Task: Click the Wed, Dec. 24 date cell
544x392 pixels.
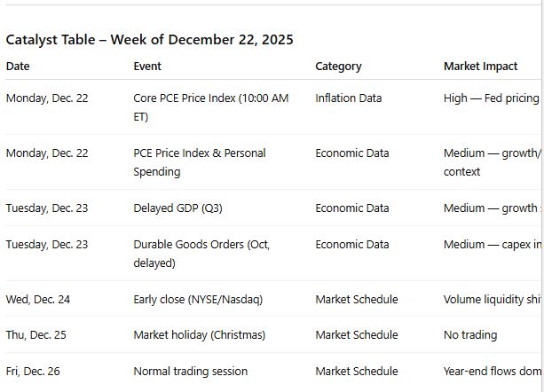Action: pos(38,300)
